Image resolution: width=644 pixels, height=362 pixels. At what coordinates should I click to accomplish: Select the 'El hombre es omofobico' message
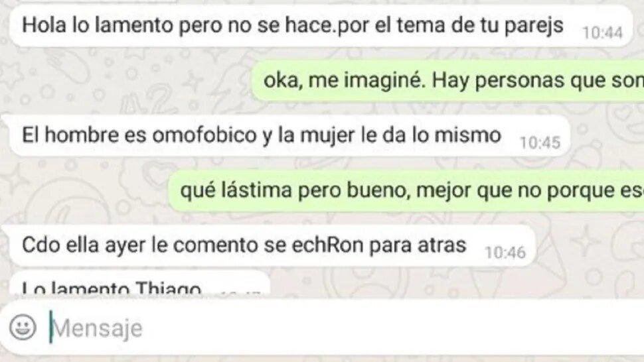click(x=289, y=135)
